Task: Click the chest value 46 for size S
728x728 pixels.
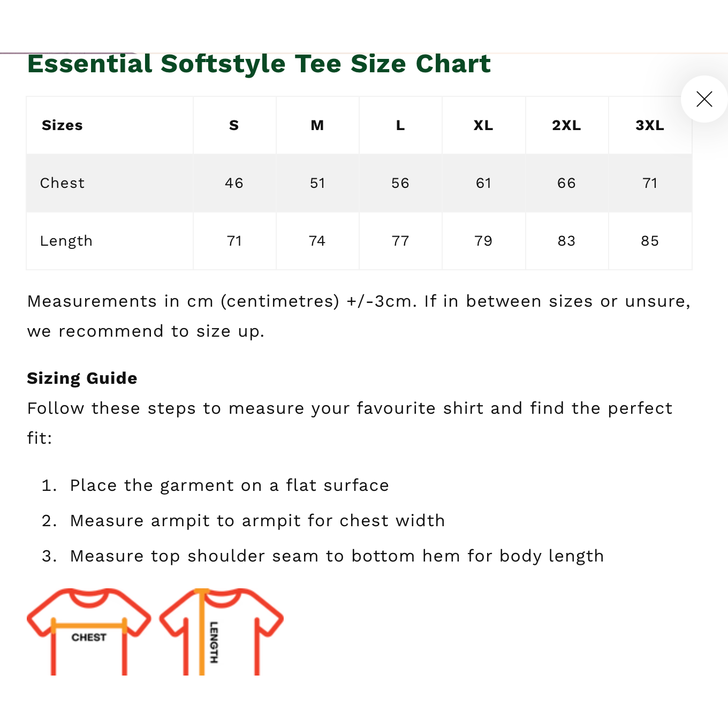Action: coord(234,183)
